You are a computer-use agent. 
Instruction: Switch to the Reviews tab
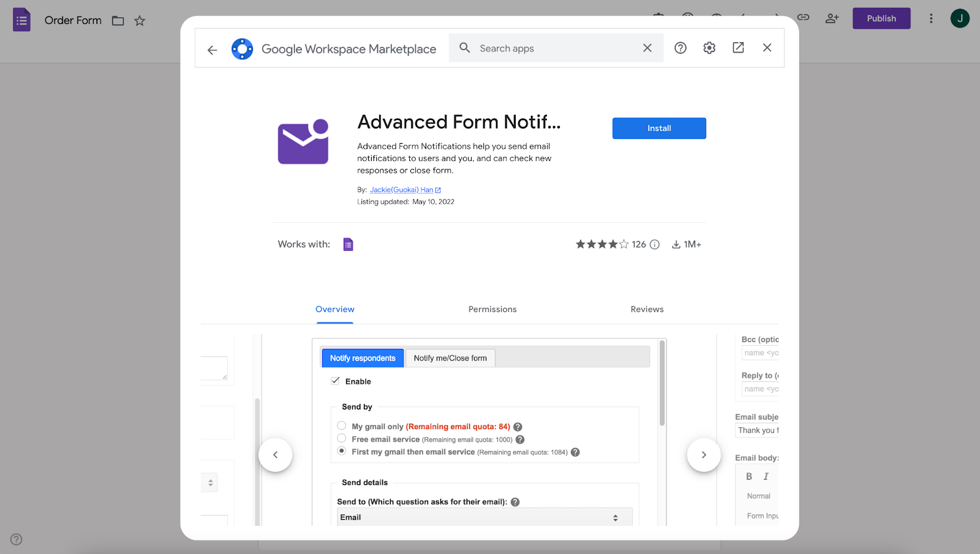(x=647, y=310)
